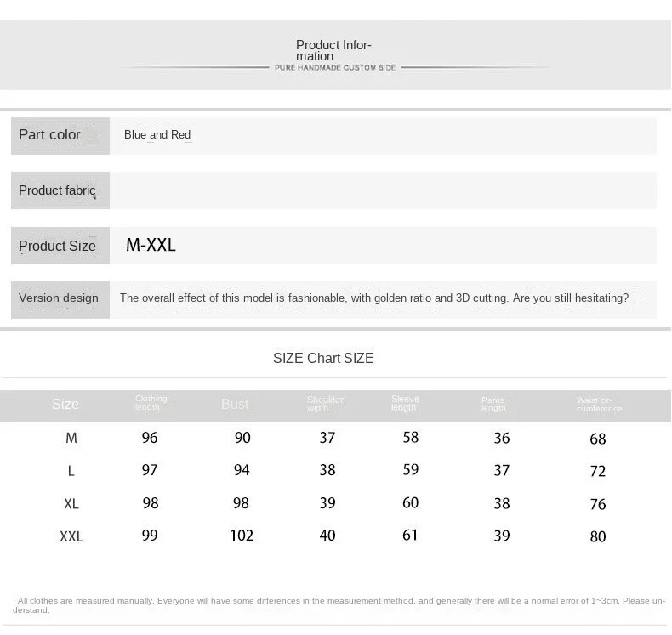Click the Product Information heading

(333, 50)
